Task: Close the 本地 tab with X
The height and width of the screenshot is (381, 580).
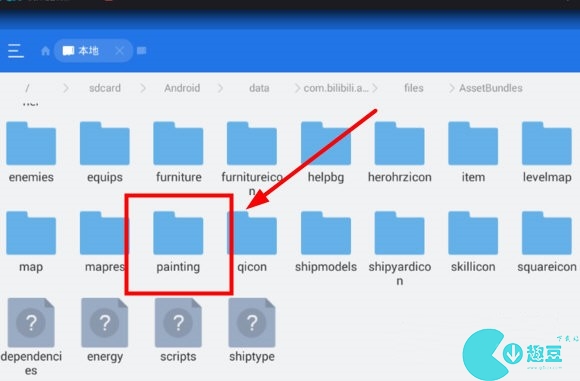Action: click(119, 51)
